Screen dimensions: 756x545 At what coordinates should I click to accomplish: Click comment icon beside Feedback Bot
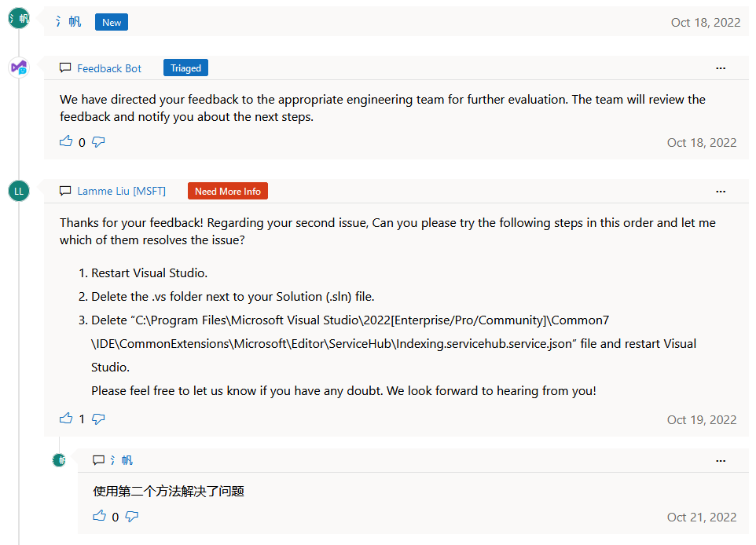pos(65,68)
